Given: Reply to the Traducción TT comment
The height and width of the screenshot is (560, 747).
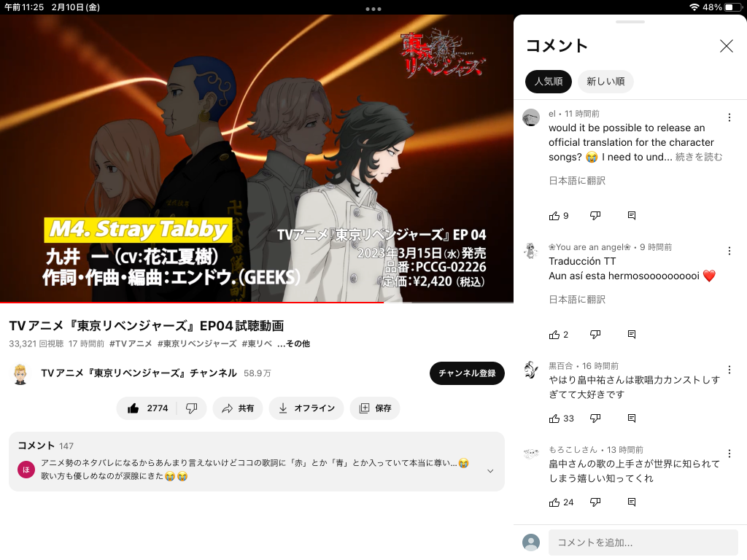Looking at the screenshot, I should coord(632,335).
